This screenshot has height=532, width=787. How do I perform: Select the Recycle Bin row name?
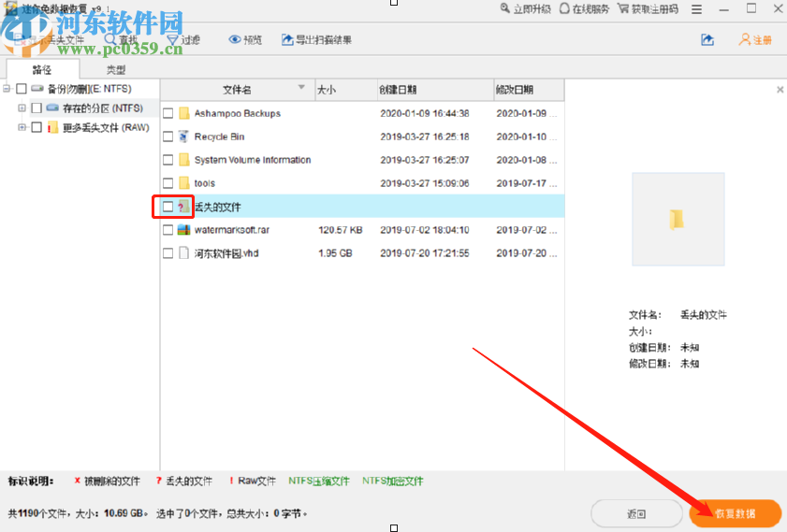(x=219, y=137)
